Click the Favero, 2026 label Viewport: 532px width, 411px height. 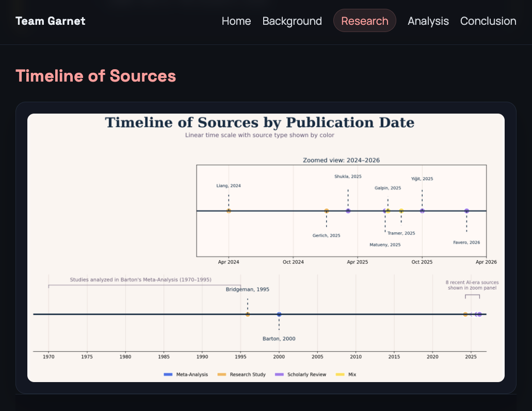(x=466, y=242)
